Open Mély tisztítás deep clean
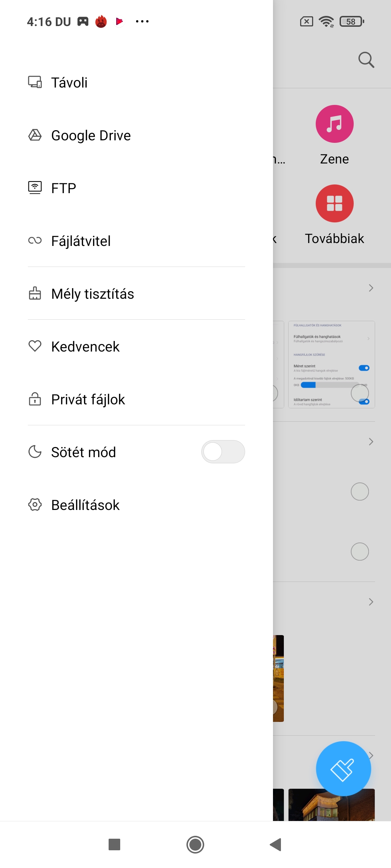The image size is (391, 868). coord(136,294)
